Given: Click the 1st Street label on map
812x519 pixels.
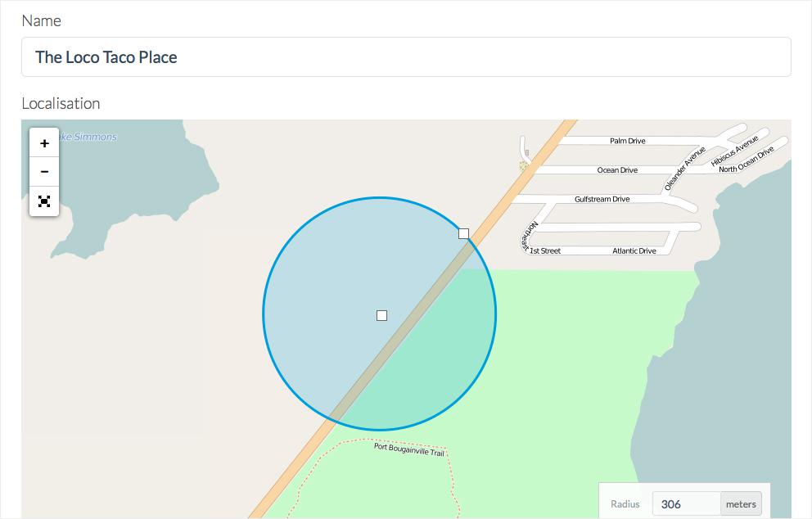Looking at the screenshot, I should 545,250.
